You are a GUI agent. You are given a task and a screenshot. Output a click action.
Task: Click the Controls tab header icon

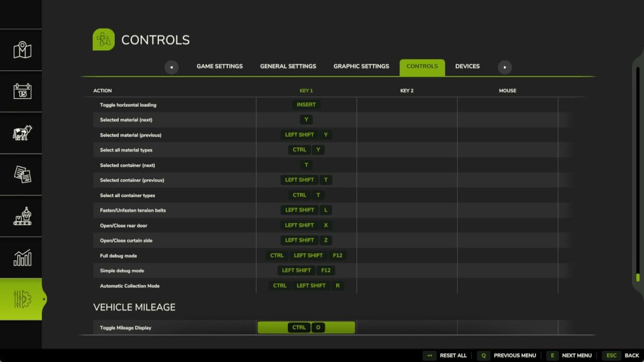click(x=103, y=39)
